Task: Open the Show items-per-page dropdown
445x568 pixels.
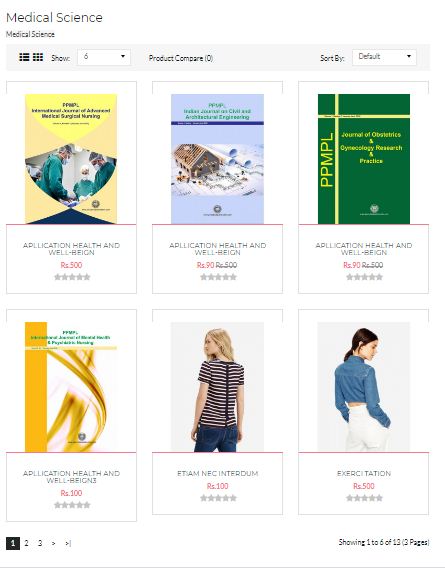Action: 104,57
